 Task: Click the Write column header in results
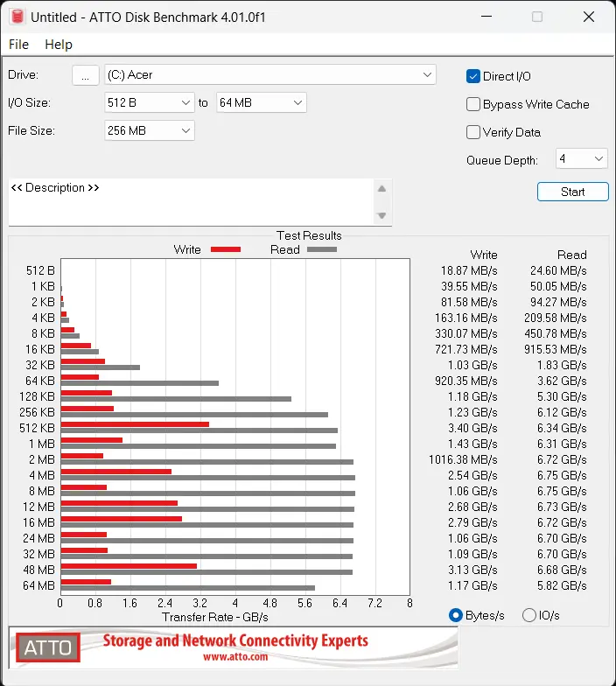pyautogui.click(x=484, y=255)
